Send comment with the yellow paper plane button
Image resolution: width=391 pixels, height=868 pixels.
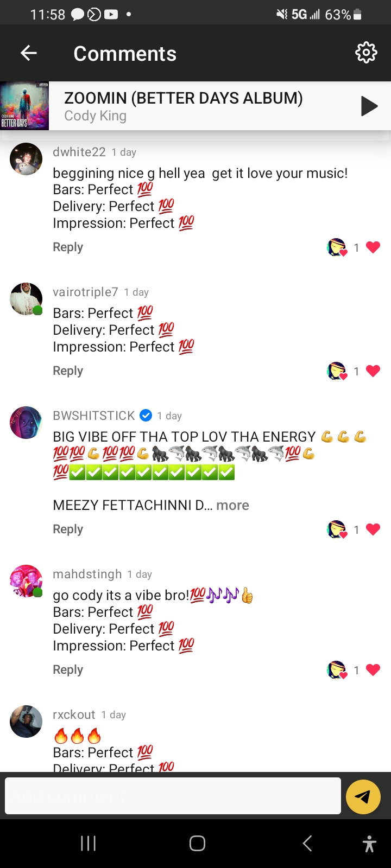363,796
